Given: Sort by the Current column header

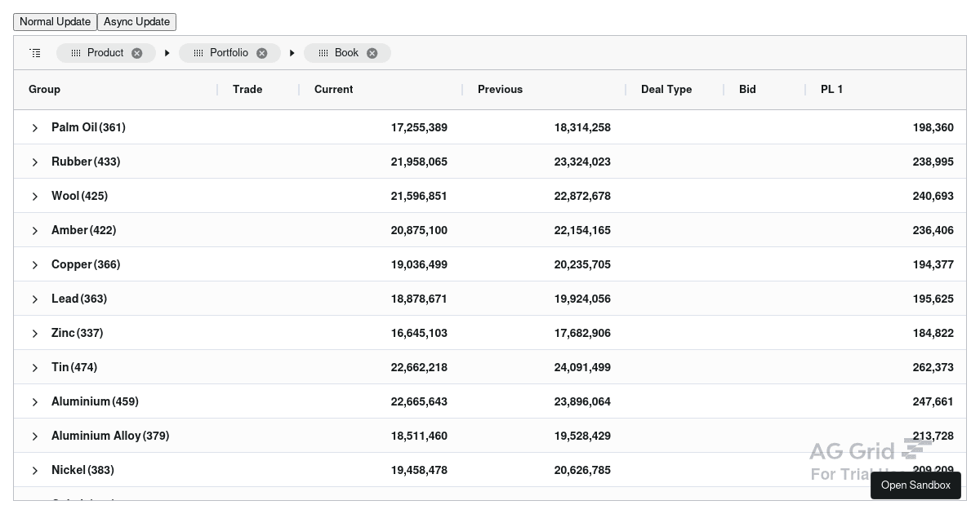Looking at the screenshot, I should point(333,90).
